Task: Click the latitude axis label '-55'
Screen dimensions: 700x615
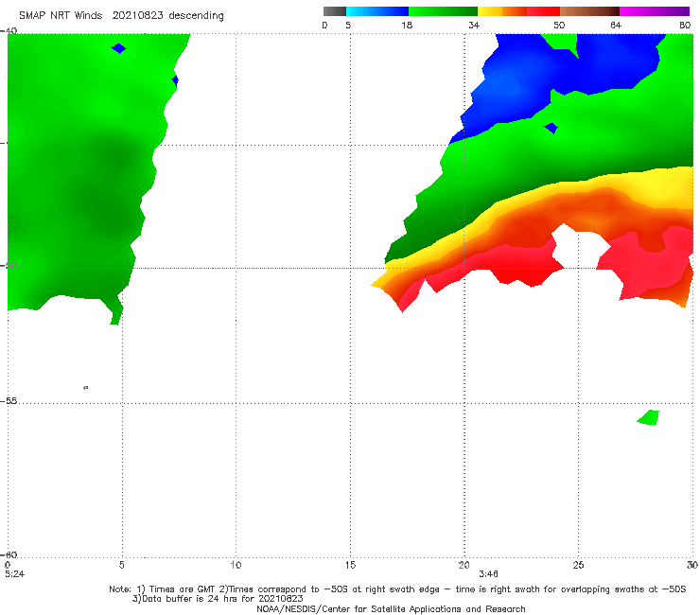Action: click(10, 401)
